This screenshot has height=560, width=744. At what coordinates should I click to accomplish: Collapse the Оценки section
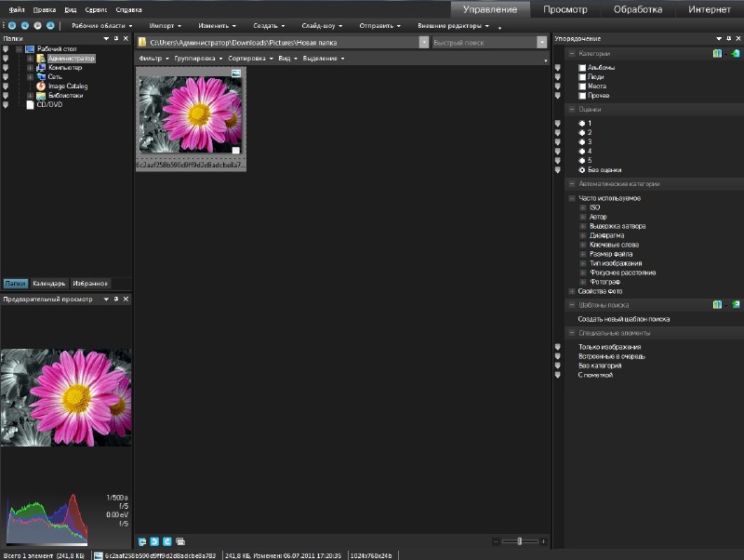(570, 110)
